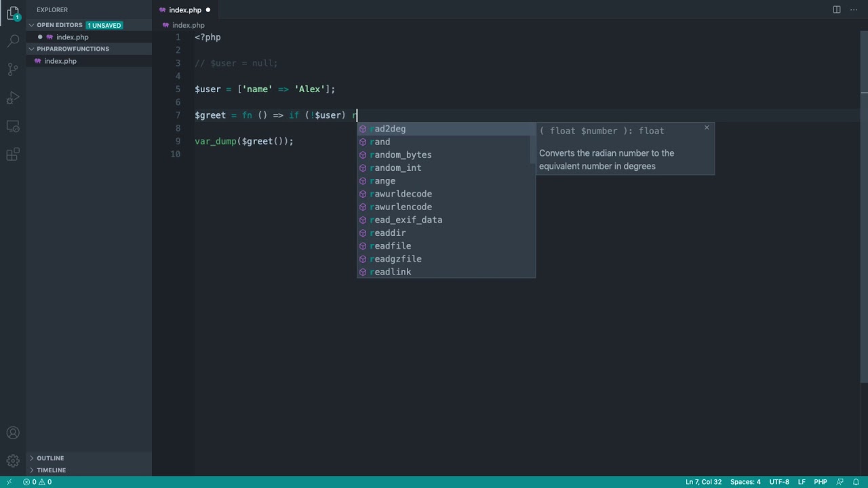Choose the readgzfile suggestion

(443, 259)
